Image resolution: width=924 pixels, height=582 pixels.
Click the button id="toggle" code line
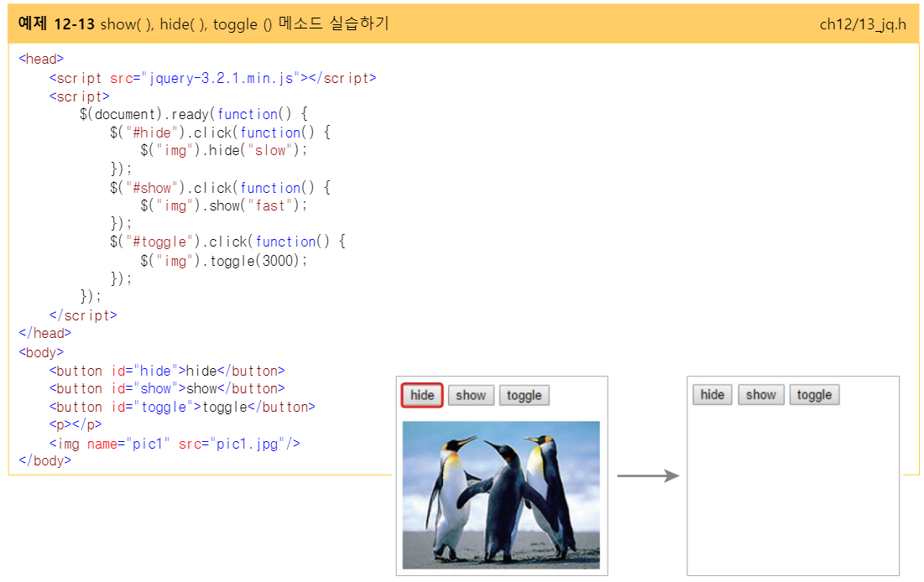(x=183, y=407)
